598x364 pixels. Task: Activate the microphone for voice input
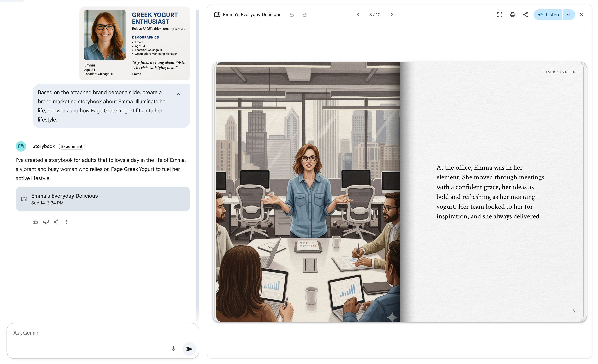[173, 349]
